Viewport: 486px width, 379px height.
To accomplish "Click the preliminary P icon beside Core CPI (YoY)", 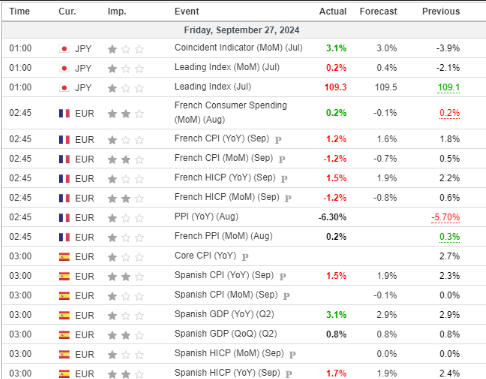I will [245, 257].
